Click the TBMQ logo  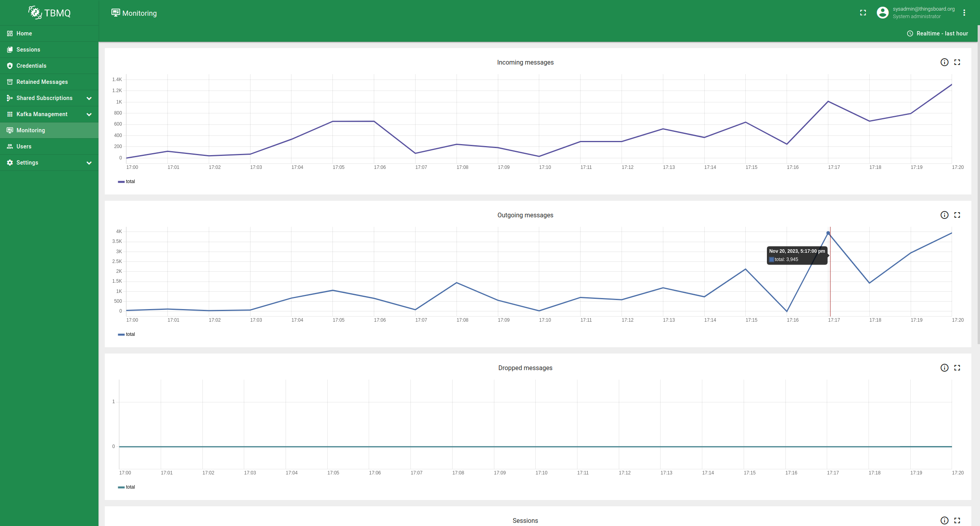50,13
